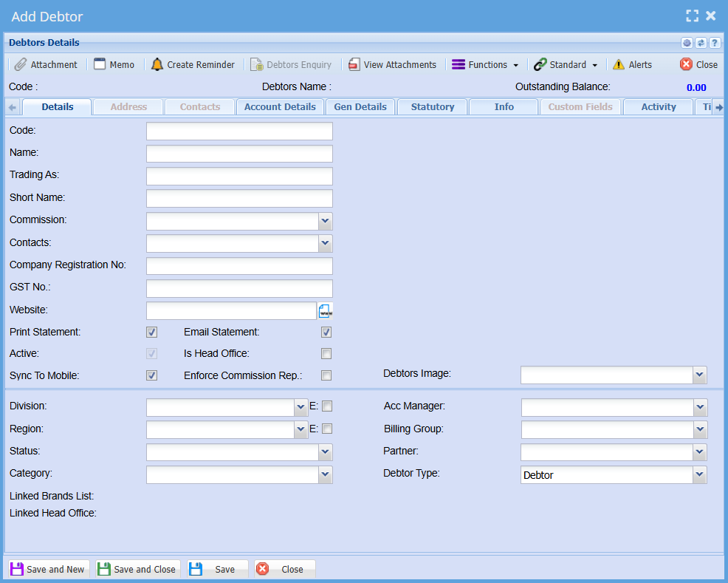This screenshot has height=583, width=728.
Task: Enable the Is Head Office checkbox
Action: [326, 354]
